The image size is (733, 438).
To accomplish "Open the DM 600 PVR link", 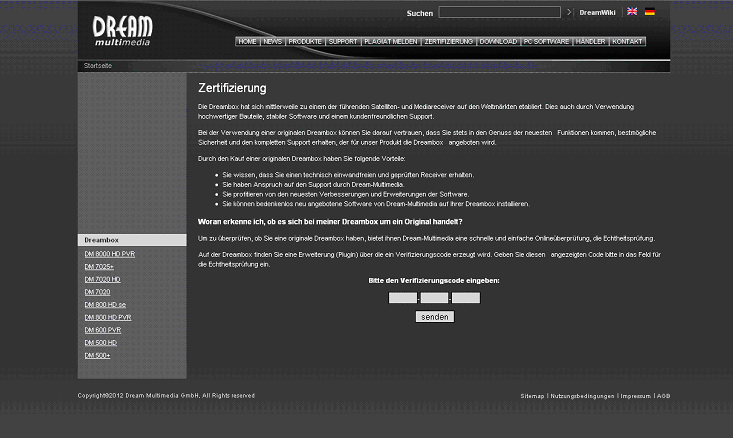I will click(x=102, y=330).
